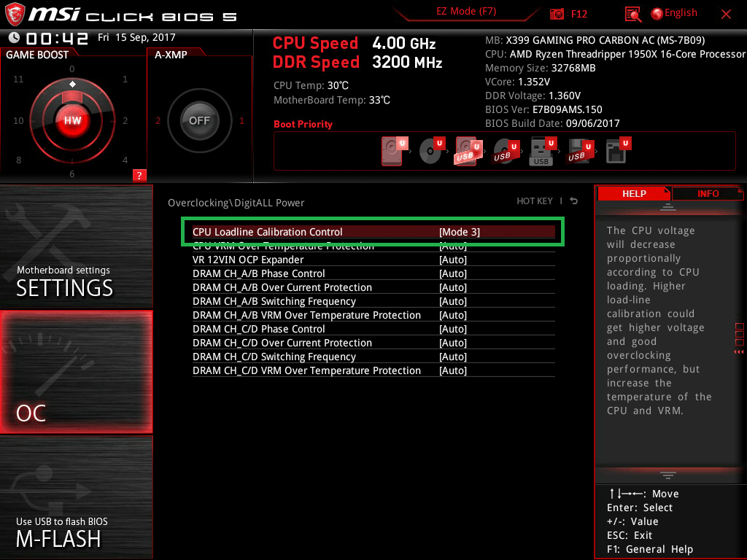Select the USB floppy boot device
The width and height of the screenshot is (747, 560).
pos(580,152)
